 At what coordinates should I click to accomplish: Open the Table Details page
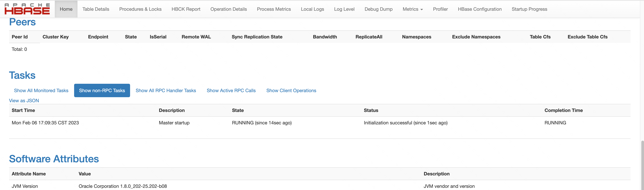(96, 9)
